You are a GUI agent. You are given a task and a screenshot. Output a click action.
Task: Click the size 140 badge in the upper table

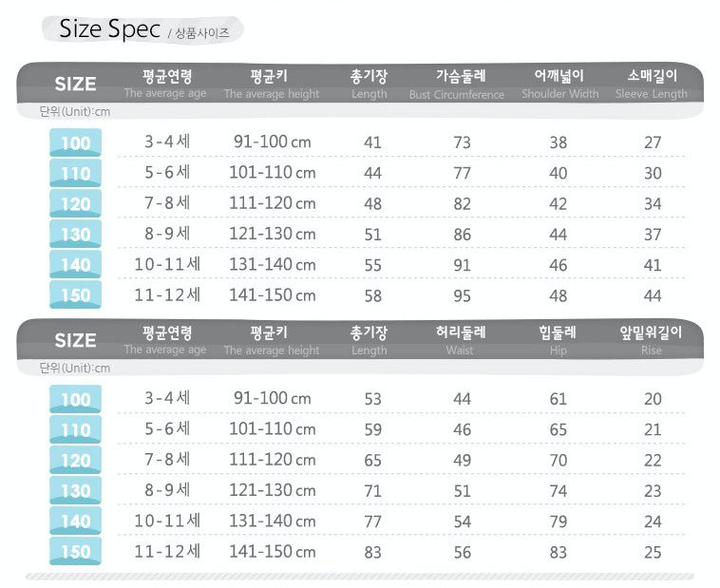[75, 265]
